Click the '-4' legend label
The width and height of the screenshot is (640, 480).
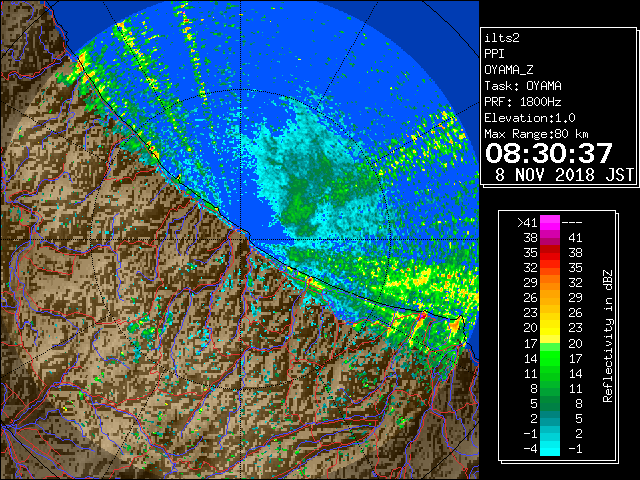531,449
